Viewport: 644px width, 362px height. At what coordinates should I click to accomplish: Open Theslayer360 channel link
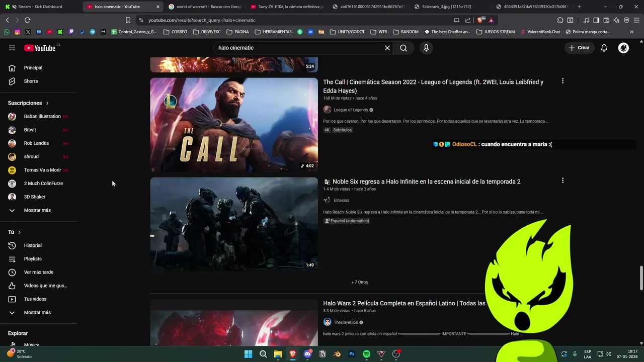point(346,322)
